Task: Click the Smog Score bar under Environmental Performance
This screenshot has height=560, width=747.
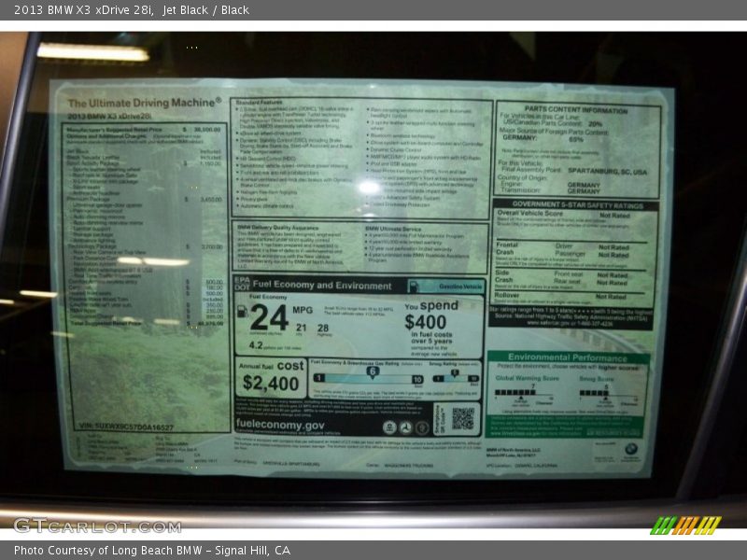Action: 609,393
